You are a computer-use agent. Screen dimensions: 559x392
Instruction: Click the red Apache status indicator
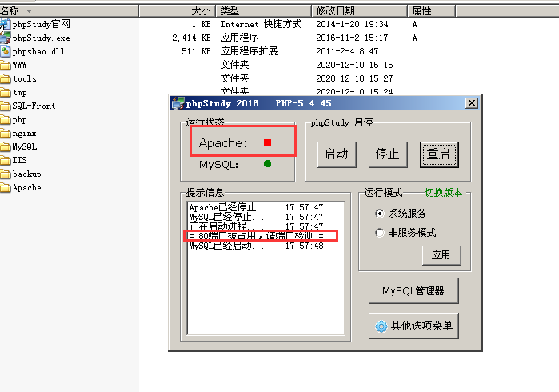[x=267, y=142]
